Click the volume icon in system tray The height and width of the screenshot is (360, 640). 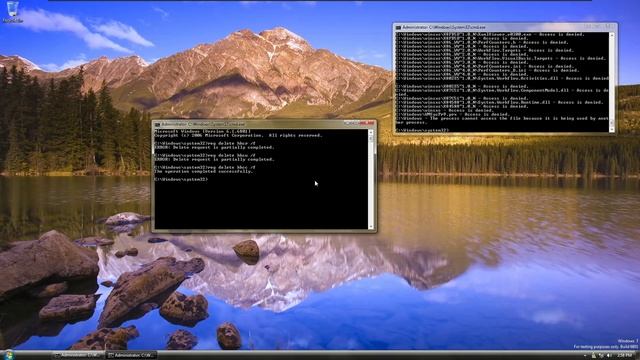coord(609,356)
